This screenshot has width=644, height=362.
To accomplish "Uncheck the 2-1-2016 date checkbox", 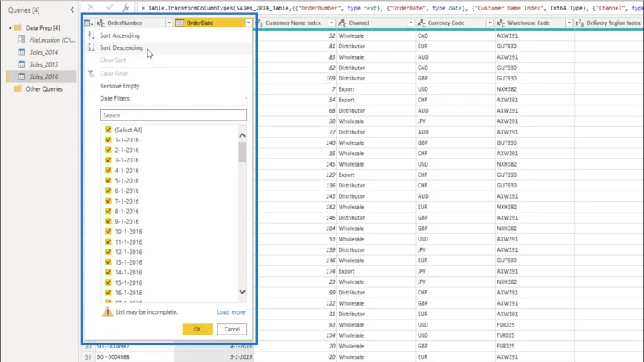I will click(109, 150).
